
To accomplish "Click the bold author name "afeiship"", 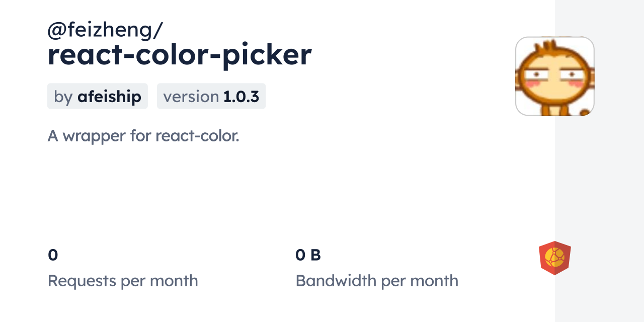I will (x=109, y=96).
